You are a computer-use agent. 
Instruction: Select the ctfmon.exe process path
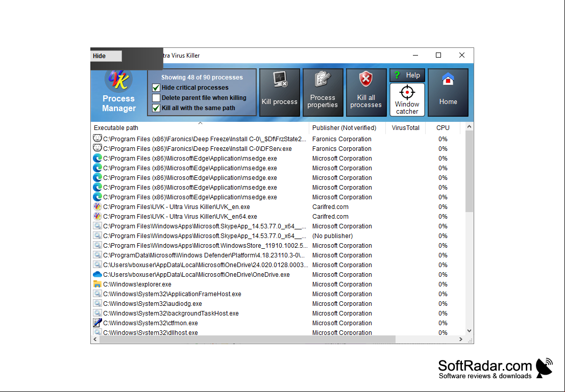tap(151, 323)
